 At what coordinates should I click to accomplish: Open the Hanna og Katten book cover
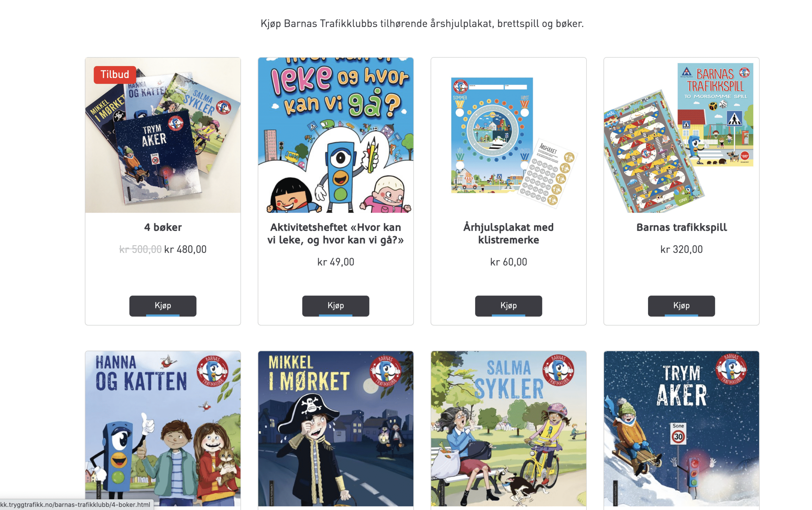tap(163, 428)
